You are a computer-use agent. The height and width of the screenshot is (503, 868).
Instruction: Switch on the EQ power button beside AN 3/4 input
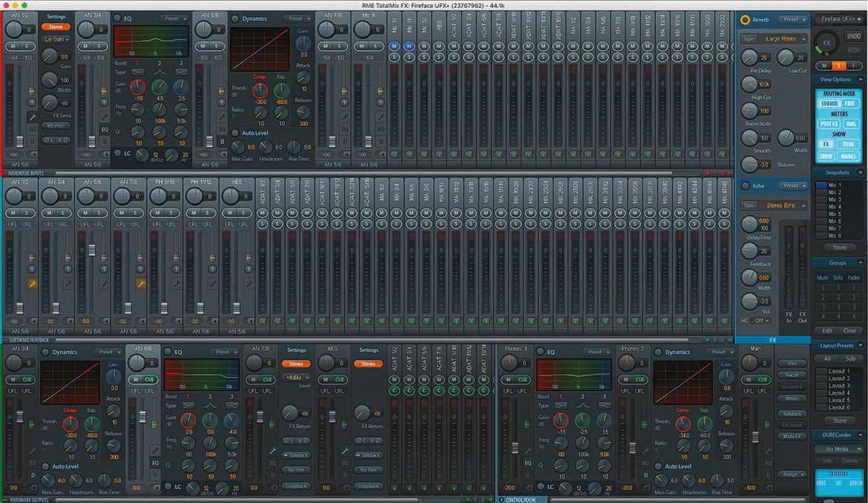tap(117, 19)
